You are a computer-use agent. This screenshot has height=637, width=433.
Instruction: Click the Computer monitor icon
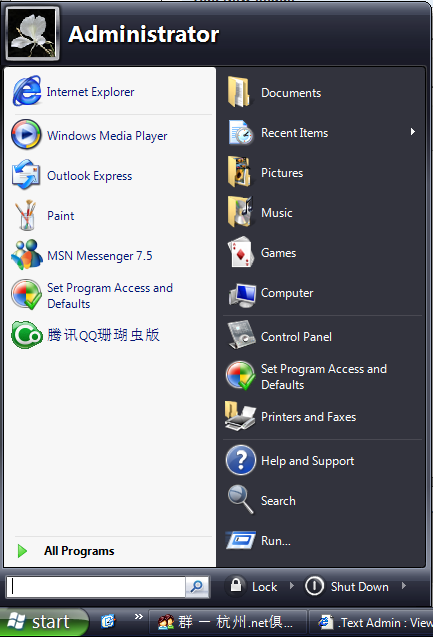242,295
